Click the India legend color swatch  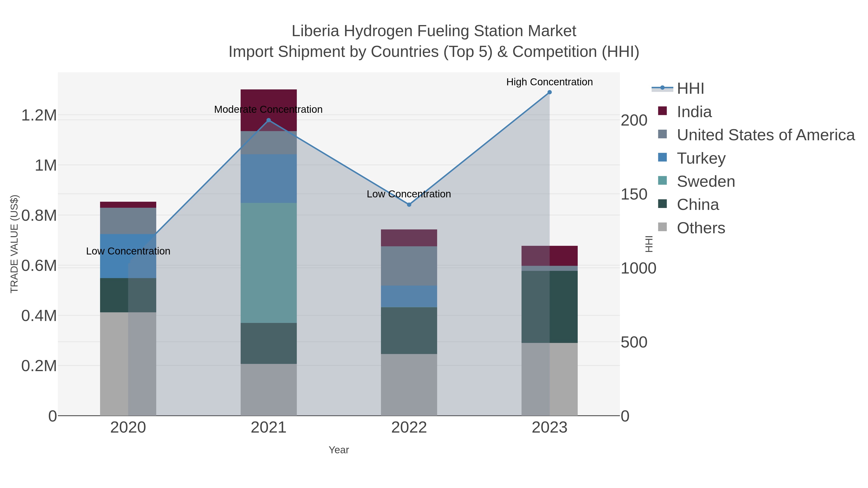(663, 111)
